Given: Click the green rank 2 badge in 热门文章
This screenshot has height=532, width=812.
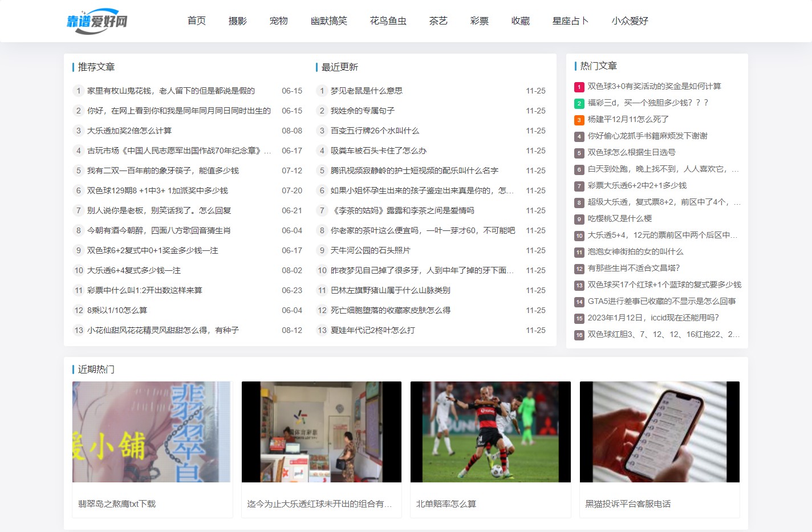Looking at the screenshot, I should pyautogui.click(x=579, y=104).
